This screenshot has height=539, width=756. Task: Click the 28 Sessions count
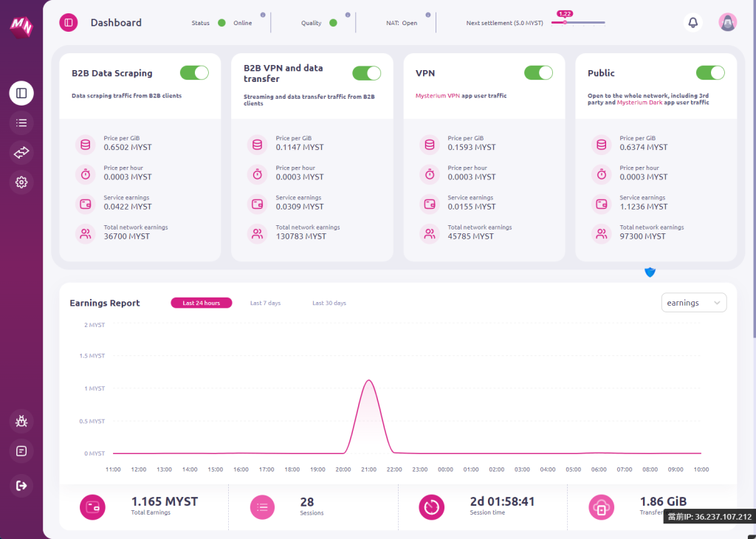coord(306,502)
